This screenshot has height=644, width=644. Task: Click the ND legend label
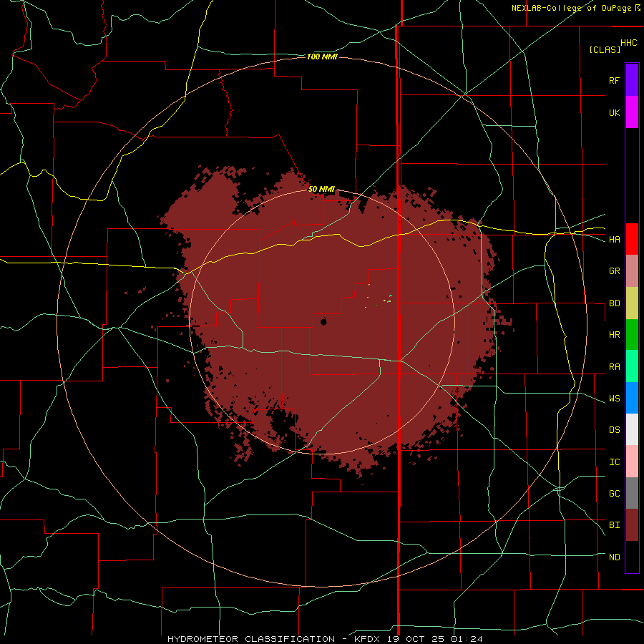(x=614, y=557)
